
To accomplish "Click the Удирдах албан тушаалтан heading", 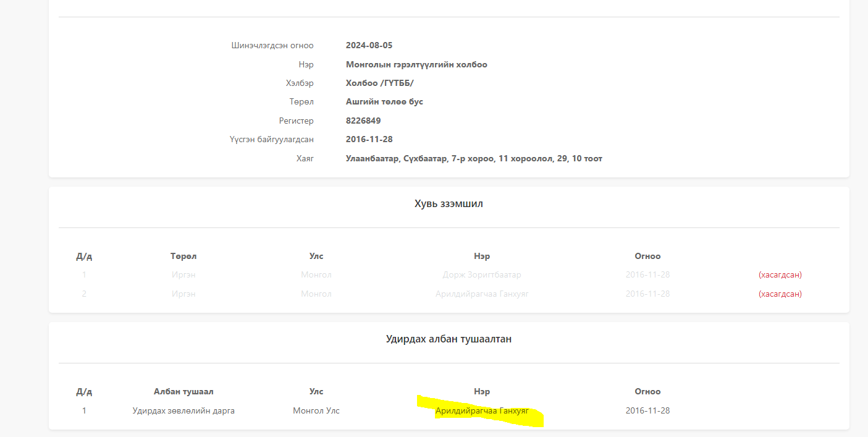I will pos(449,339).
